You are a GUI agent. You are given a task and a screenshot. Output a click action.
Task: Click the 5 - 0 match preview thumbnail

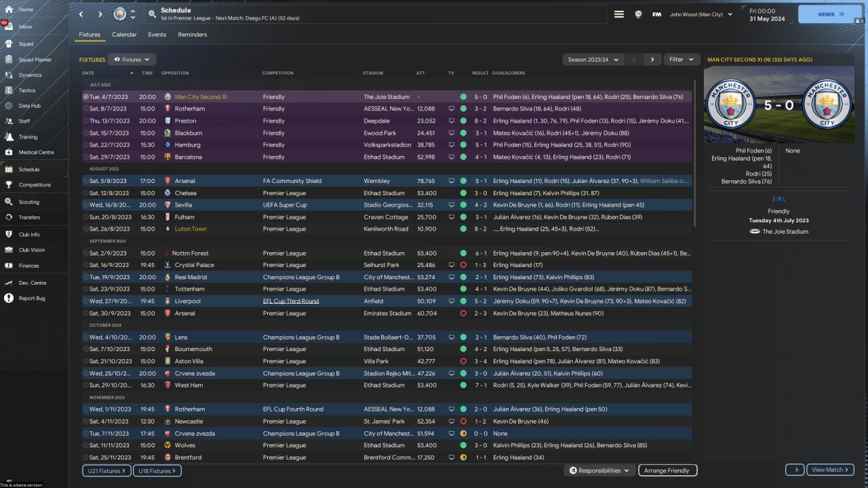tap(778, 105)
